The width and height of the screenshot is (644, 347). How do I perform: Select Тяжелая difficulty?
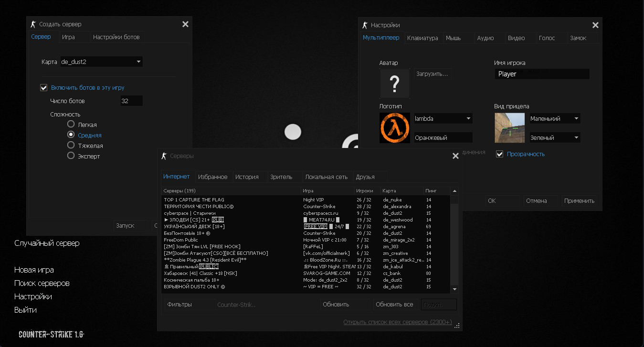click(x=71, y=145)
